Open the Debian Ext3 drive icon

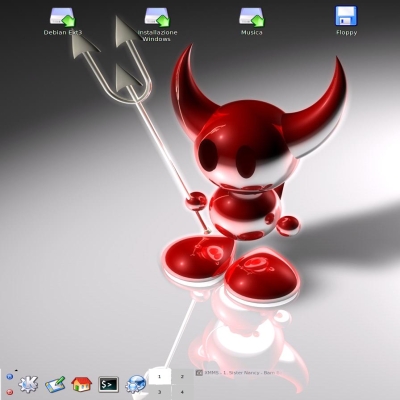pos(63,17)
